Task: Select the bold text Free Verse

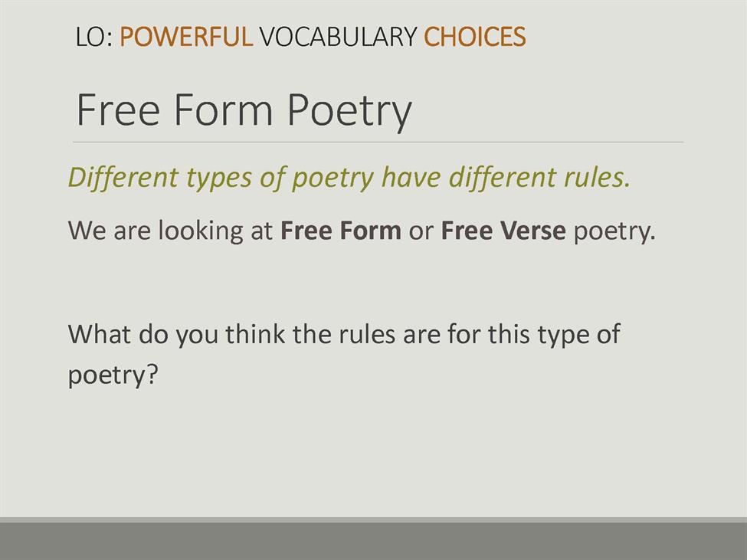Action: (503, 231)
